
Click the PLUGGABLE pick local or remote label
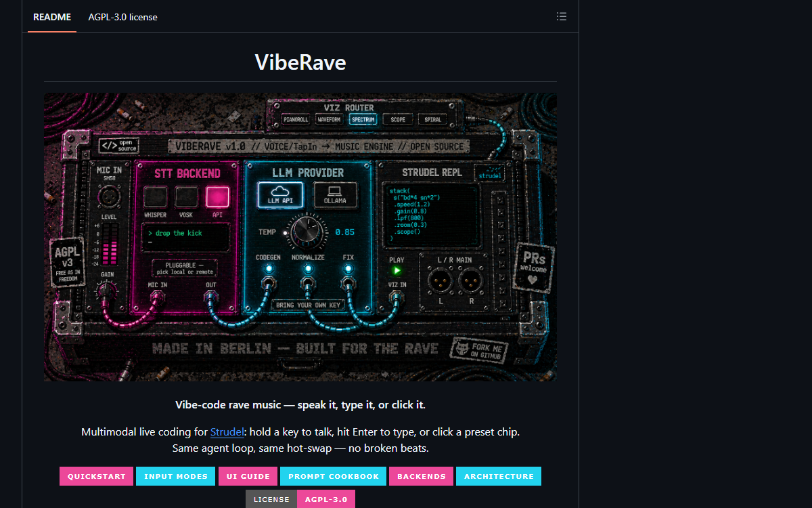(x=184, y=267)
